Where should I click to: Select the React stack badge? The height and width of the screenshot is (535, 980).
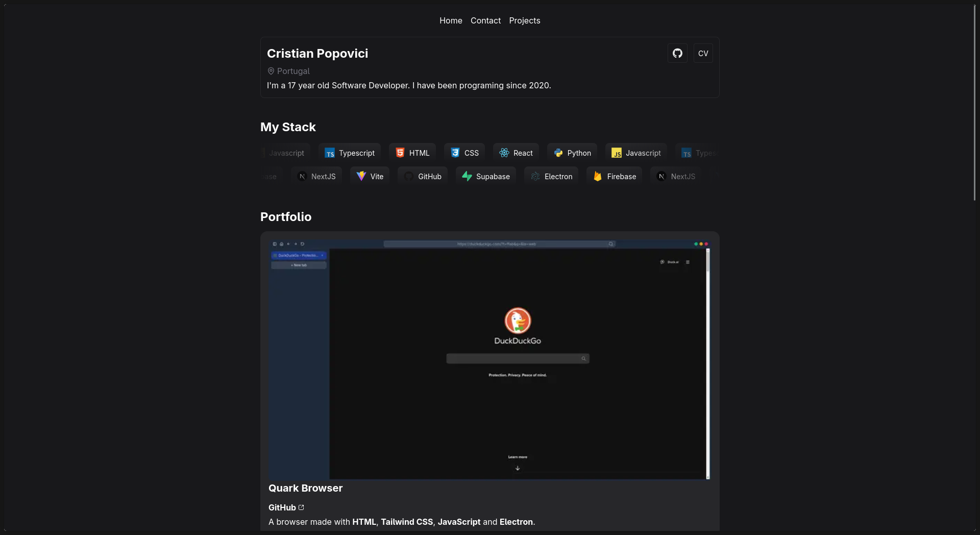[x=516, y=152]
